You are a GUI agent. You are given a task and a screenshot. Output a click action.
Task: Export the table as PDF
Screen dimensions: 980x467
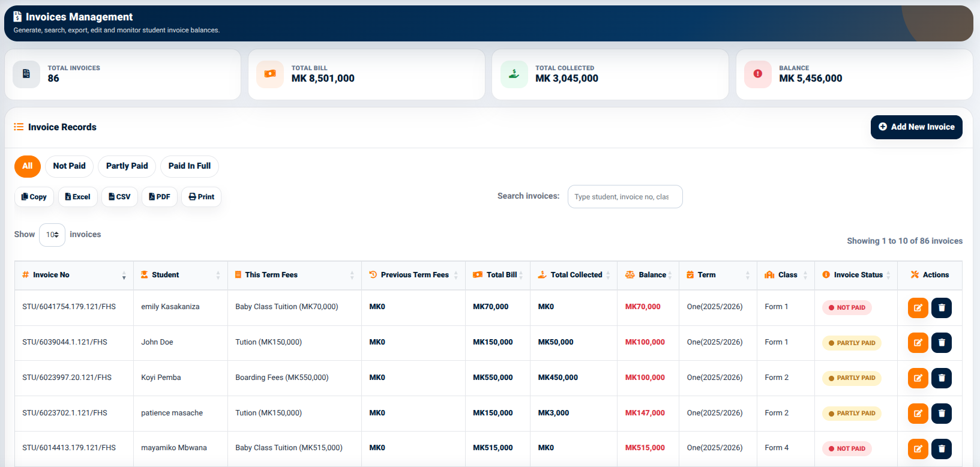pyautogui.click(x=160, y=197)
